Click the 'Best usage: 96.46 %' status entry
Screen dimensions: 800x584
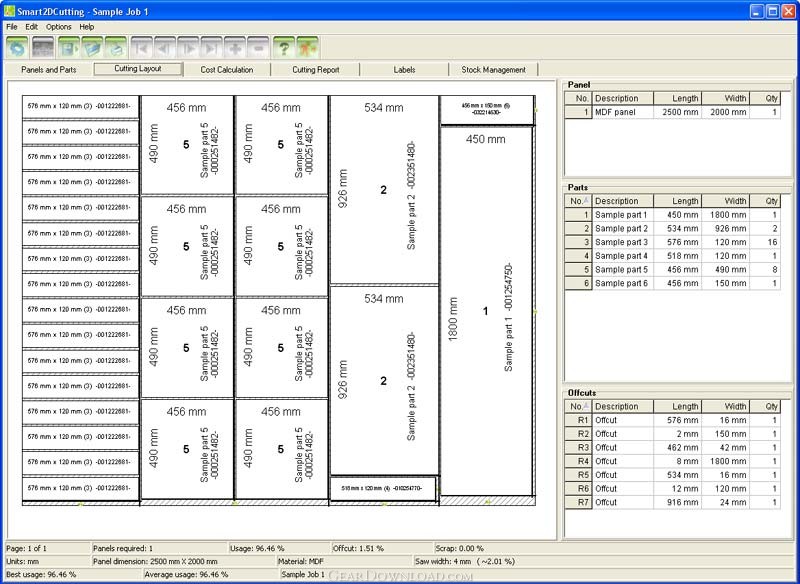point(41,575)
